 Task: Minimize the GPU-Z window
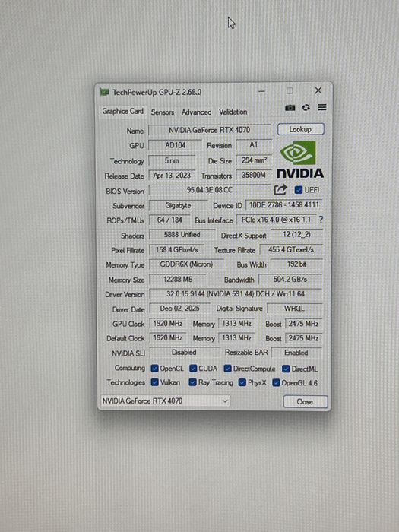(261, 91)
